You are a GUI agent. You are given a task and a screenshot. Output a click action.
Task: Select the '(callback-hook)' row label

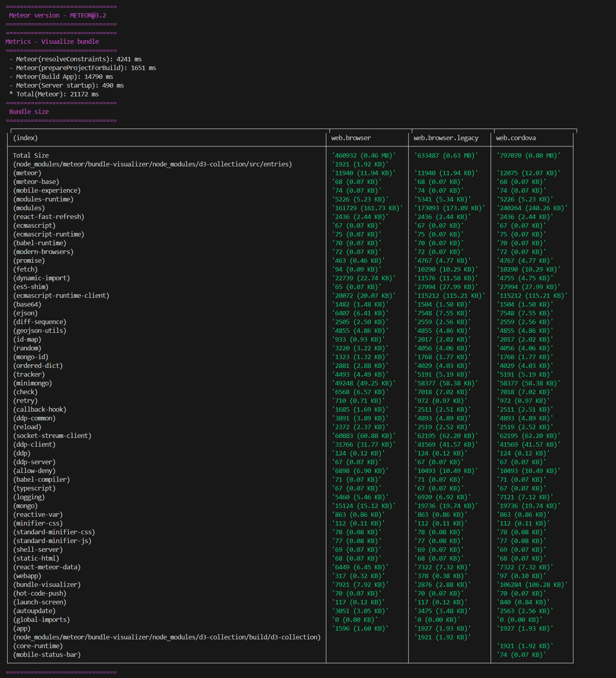pyautogui.click(x=40, y=409)
